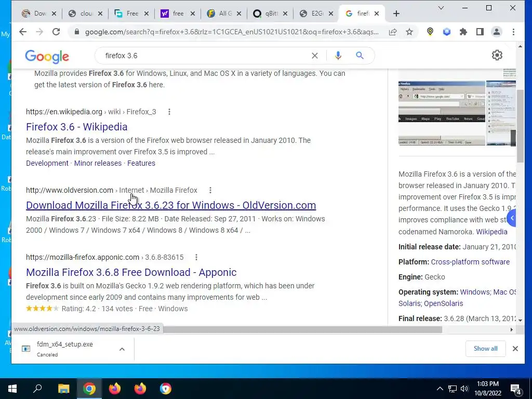Open the Windows Start menu
This screenshot has height=399, width=532.
pyautogui.click(x=12, y=389)
